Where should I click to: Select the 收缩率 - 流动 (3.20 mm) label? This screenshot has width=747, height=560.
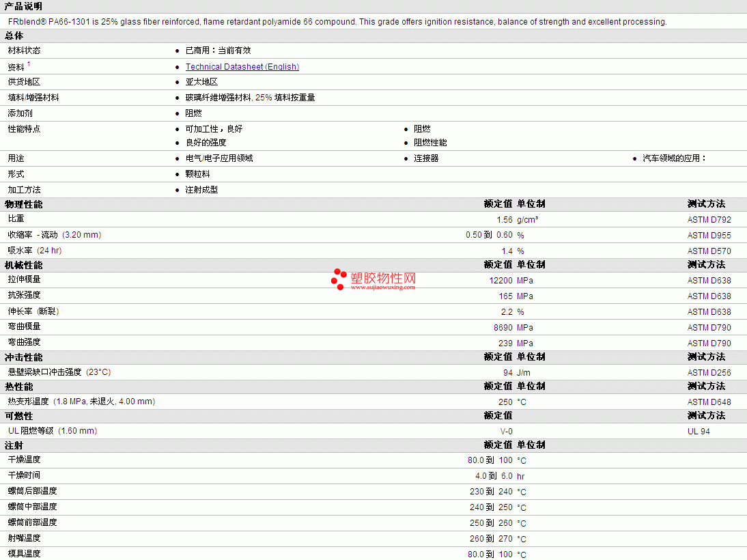[x=55, y=235]
